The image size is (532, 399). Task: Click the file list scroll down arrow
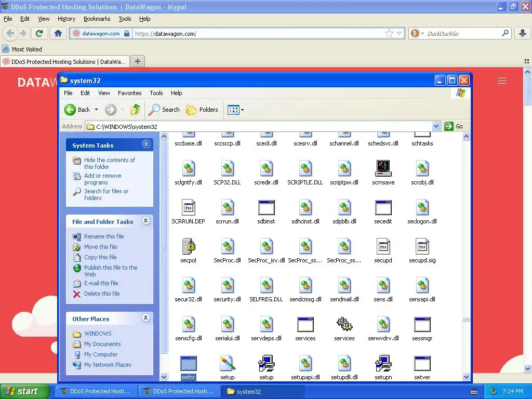[x=466, y=377]
